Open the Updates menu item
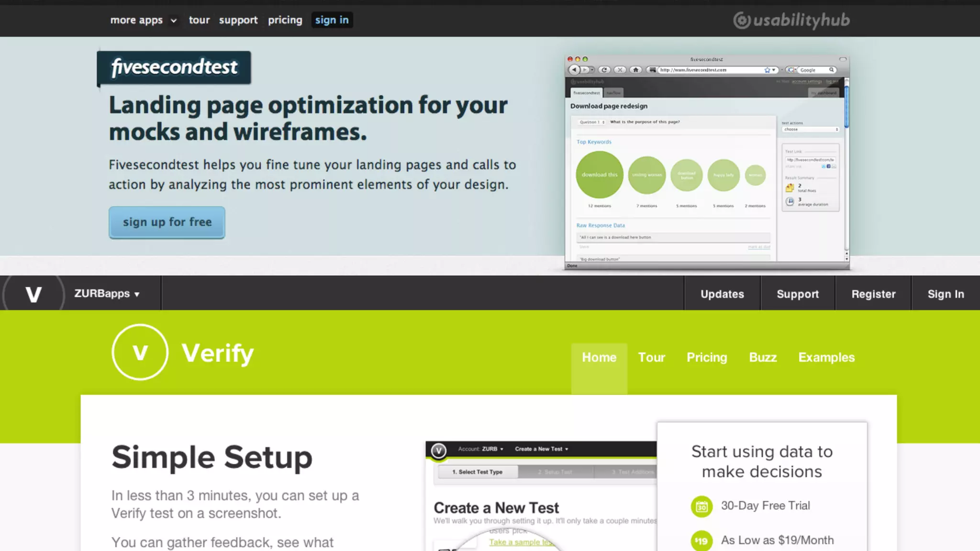 point(722,294)
